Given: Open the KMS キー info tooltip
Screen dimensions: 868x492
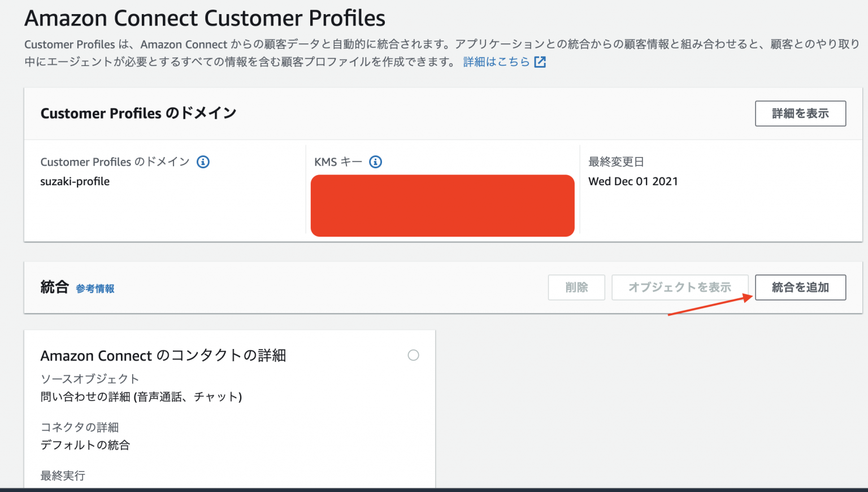Looking at the screenshot, I should coord(375,162).
